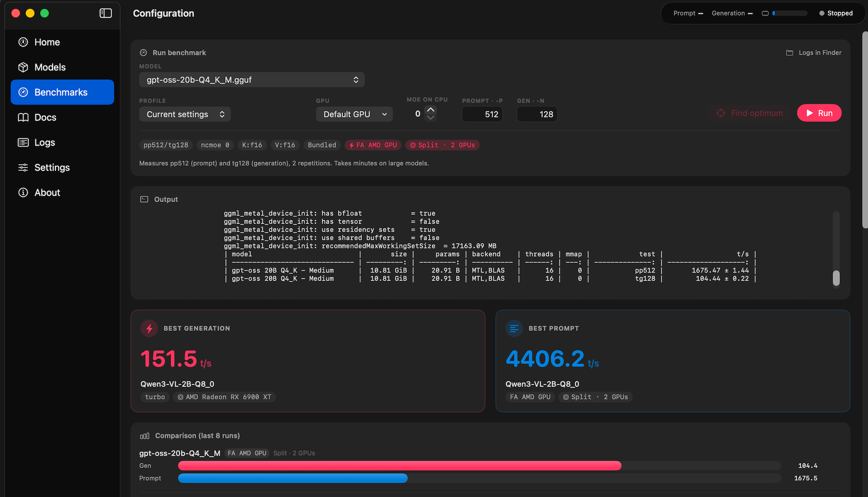
Task: Click the Generation status readout
Action: tap(732, 13)
